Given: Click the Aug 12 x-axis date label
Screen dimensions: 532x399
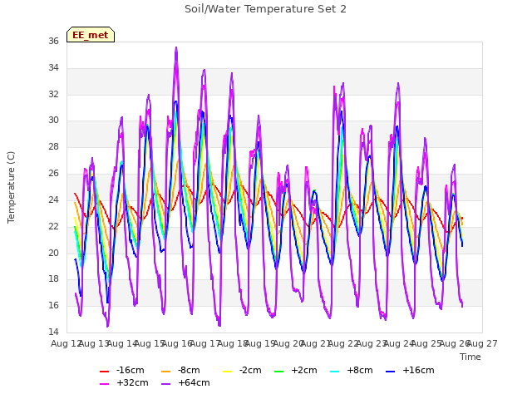Looking at the screenshot, I should click(66, 343).
